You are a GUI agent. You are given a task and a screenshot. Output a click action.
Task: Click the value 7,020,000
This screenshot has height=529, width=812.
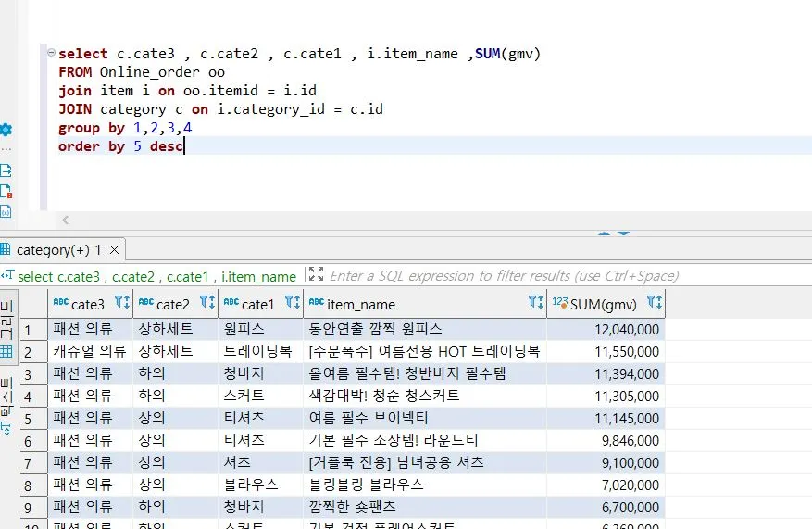(631, 485)
